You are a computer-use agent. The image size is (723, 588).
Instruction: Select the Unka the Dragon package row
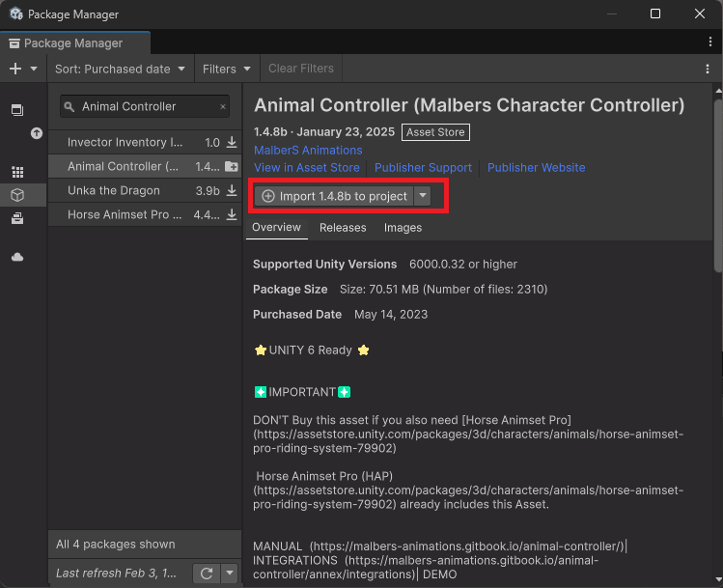click(x=145, y=190)
